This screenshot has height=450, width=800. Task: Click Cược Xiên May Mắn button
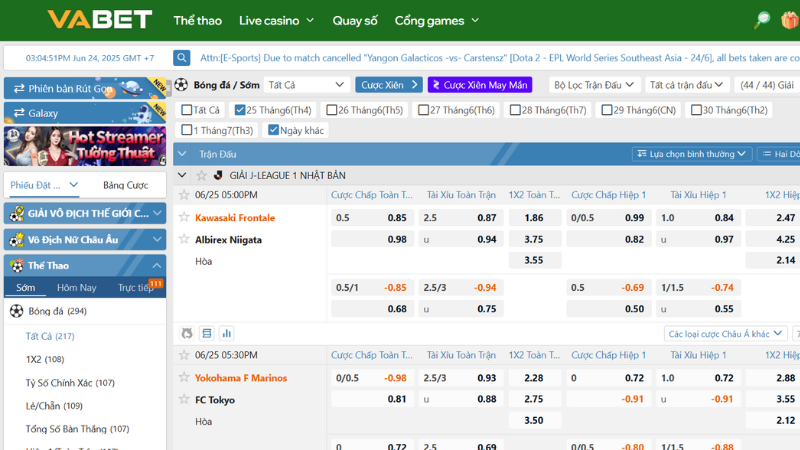480,85
